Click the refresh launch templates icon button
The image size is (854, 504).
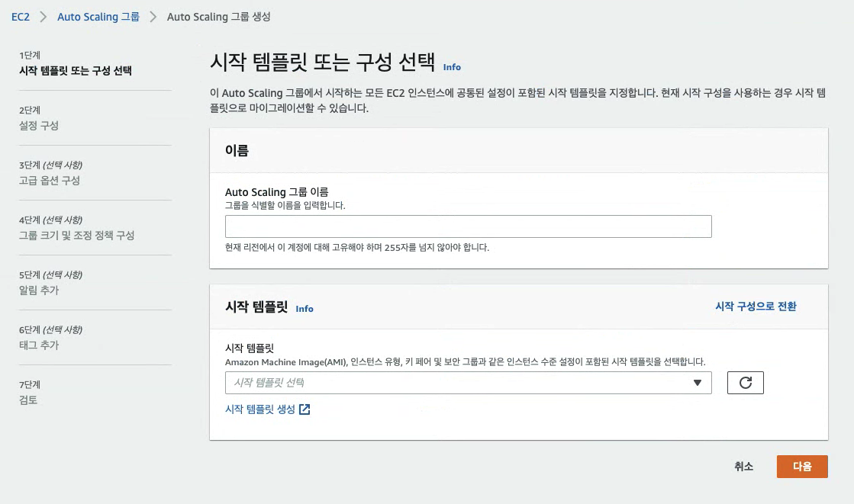[x=745, y=383]
